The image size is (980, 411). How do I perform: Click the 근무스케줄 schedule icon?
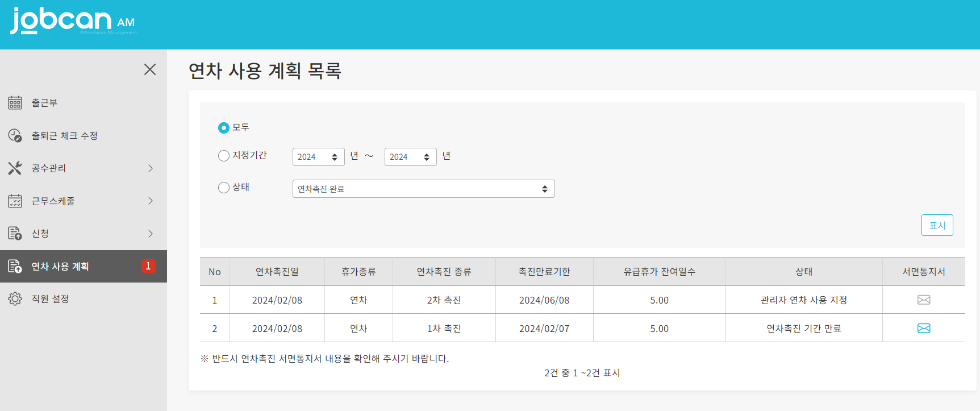[x=15, y=201]
